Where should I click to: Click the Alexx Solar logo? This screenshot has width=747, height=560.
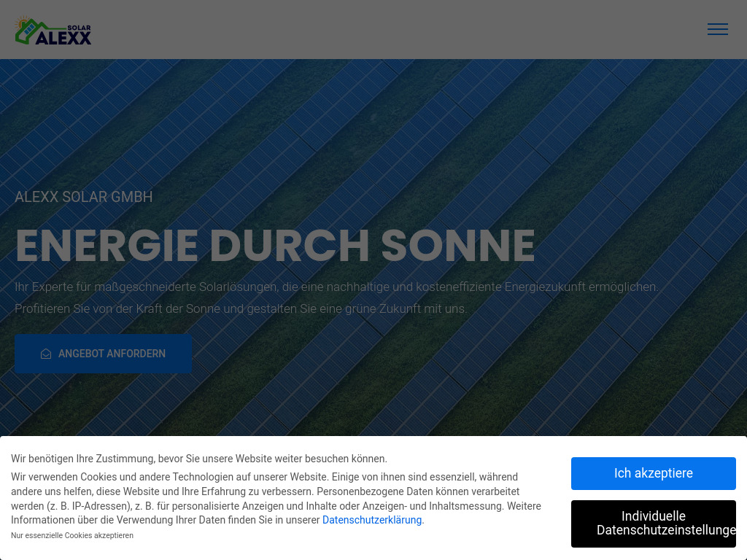tap(53, 30)
